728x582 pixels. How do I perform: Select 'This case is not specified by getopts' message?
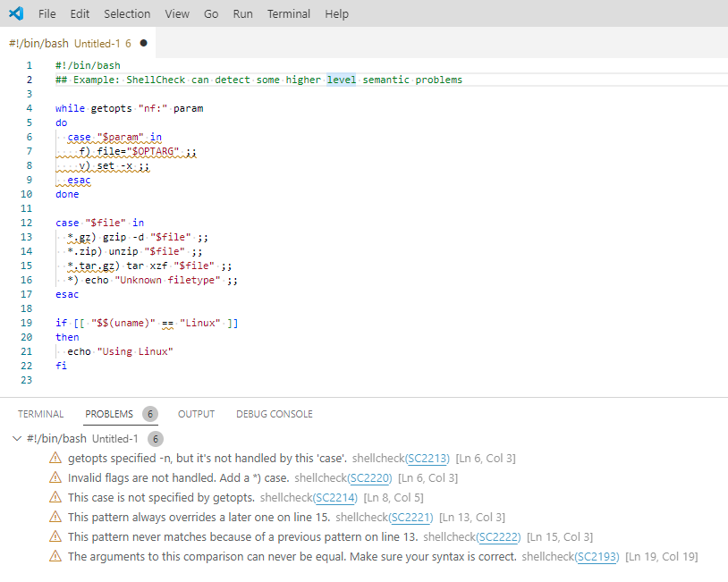click(161, 498)
